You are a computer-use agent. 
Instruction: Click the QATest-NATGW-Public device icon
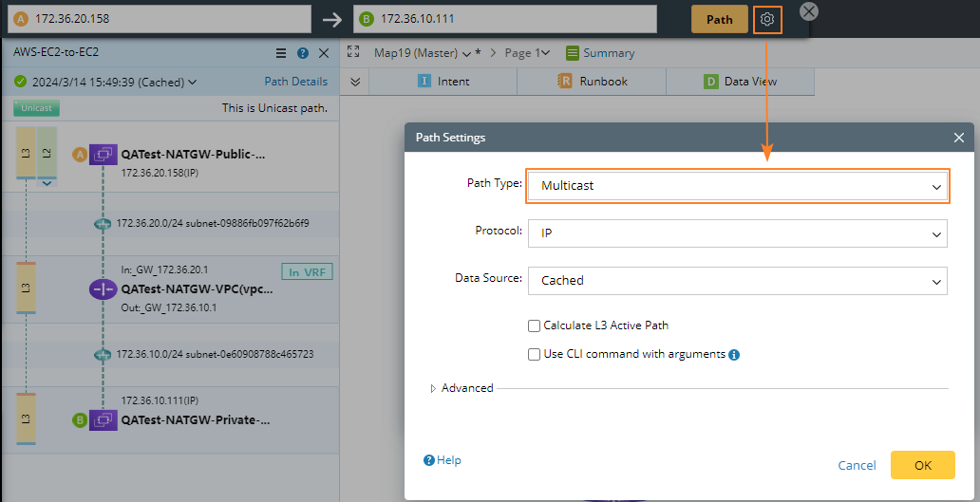point(104,154)
